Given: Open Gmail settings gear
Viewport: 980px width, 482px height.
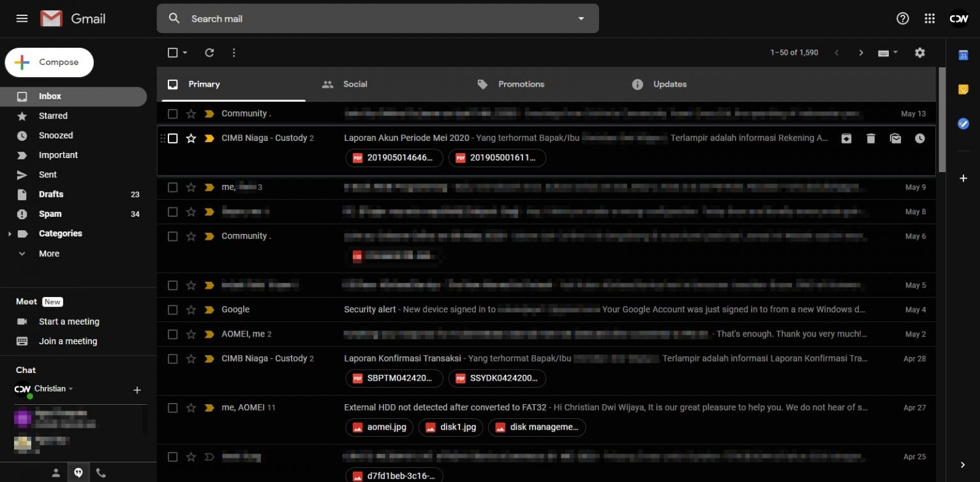Looking at the screenshot, I should coord(919,52).
